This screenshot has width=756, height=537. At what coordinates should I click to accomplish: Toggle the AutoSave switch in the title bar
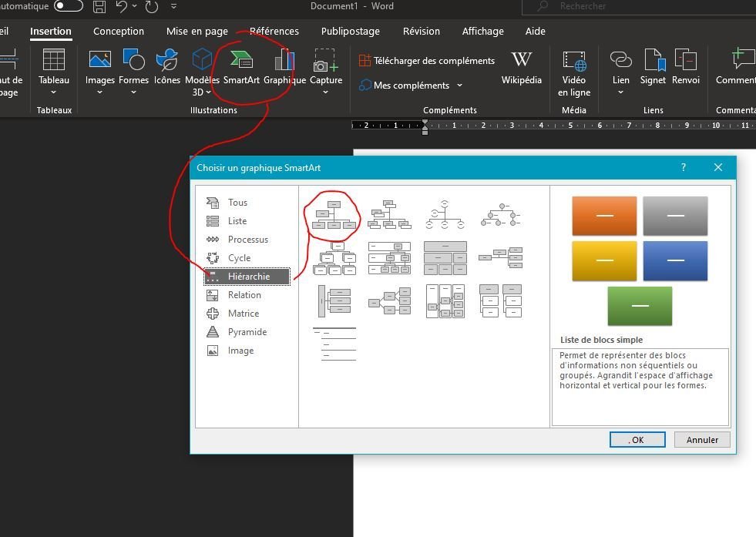click(69, 6)
